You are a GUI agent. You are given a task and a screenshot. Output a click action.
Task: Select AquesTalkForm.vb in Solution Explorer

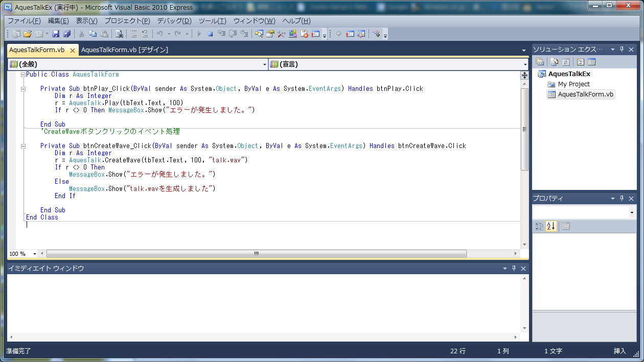pos(586,94)
